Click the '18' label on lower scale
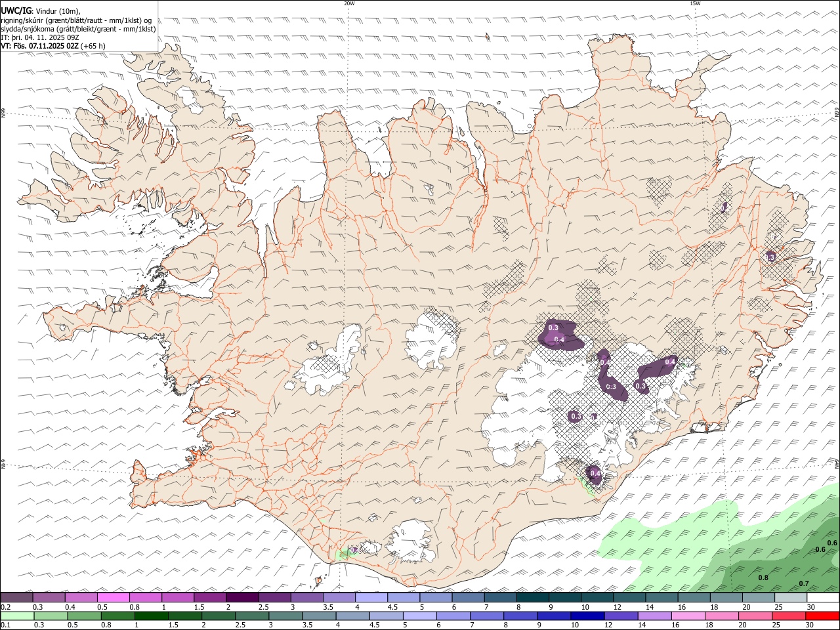Viewport: 840px width, 630px height. tap(709, 625)
